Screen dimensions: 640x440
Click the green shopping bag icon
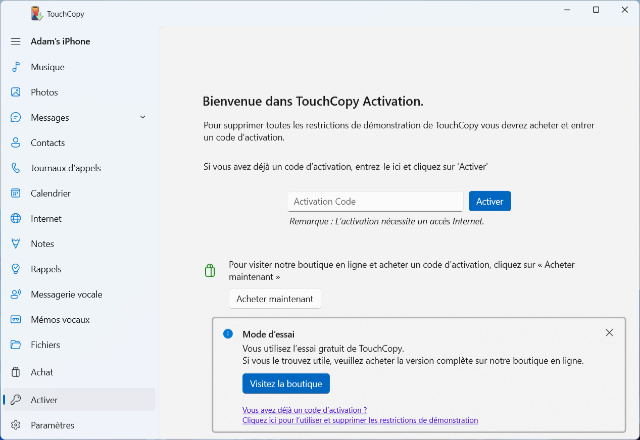210,270
